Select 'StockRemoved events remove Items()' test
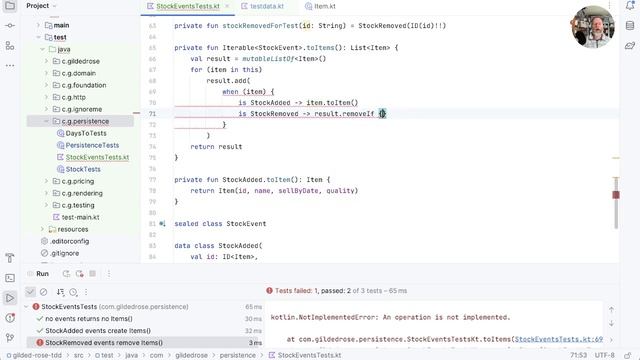Screen dimensions: 640x360 coord(104,342)
